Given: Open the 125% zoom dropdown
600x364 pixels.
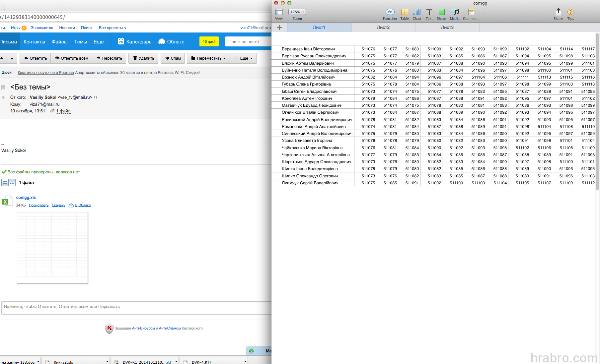Looking at the screenshot, I should (x=297, y=12).
